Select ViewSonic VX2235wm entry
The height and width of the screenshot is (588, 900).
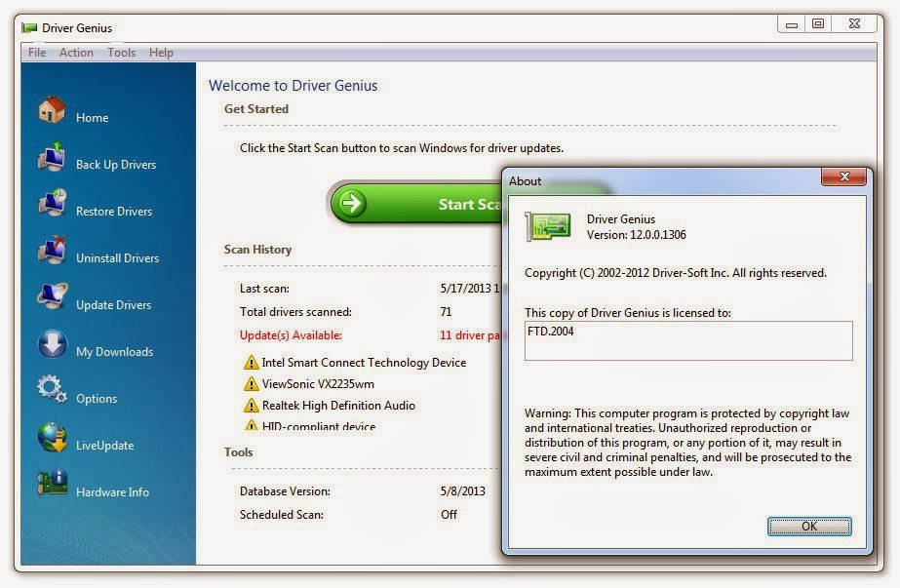coord(318,383)
